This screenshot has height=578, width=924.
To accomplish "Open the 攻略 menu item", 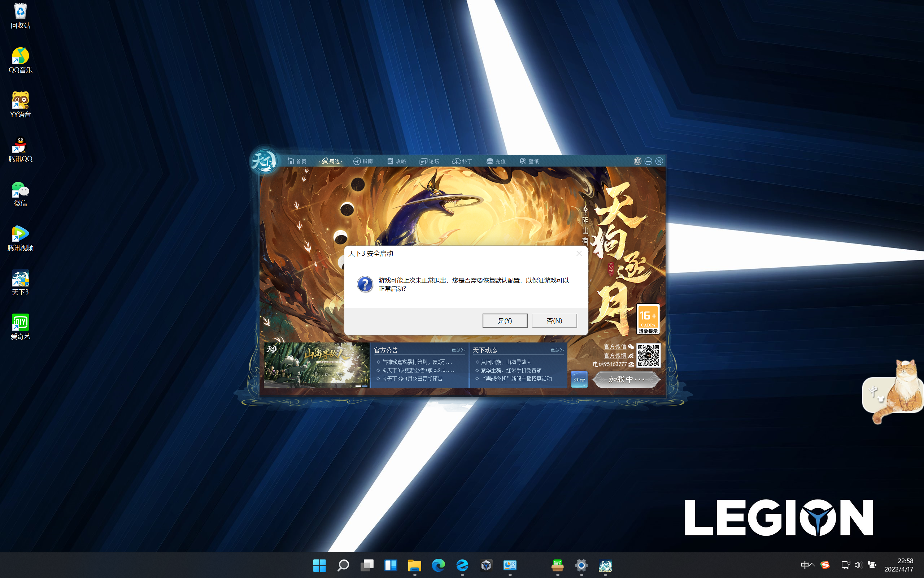I will (396, 161).
